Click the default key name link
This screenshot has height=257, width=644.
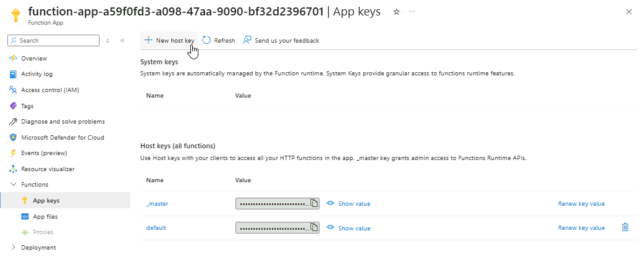[156, 228]
